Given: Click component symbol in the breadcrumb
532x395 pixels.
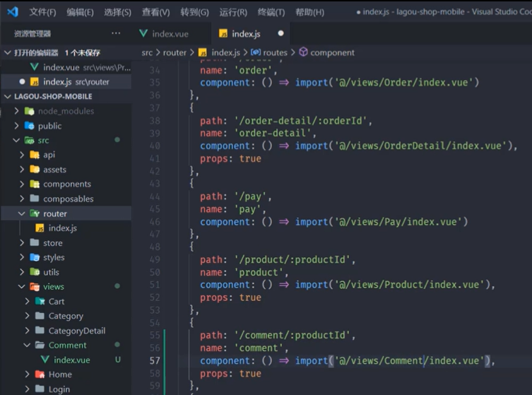Looking at the screenshot, I should coord(332,52).
